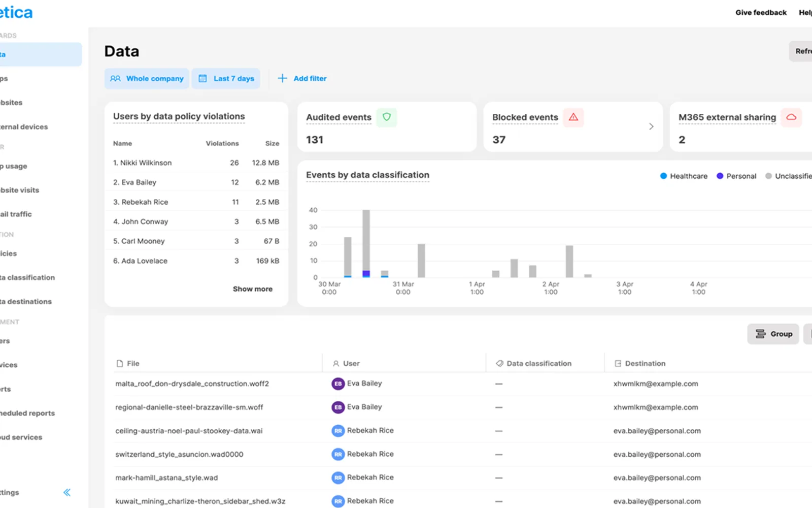Click Give feedback link
The height and width of the screenshot is (508, 812).
[x=761, y=13]
